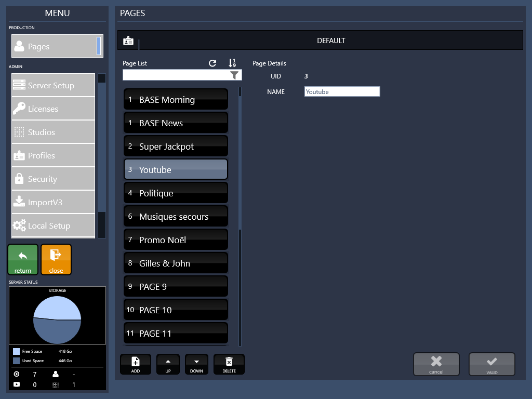The width and height of the screenshot is (532, 399).
Task: Open the ImportV3 tool
Action: (x=52, y=202)
